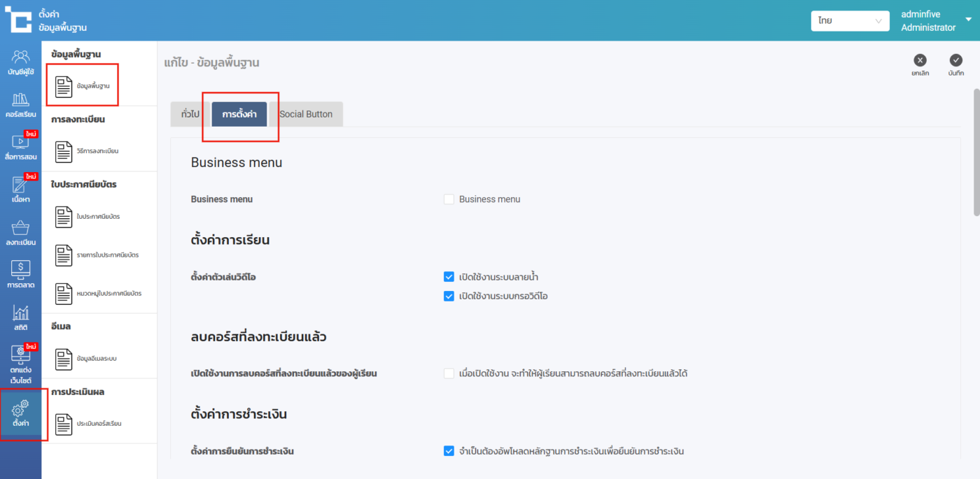
Task: Expand the adminfive account menu arrow
Action: coord(969,20)
